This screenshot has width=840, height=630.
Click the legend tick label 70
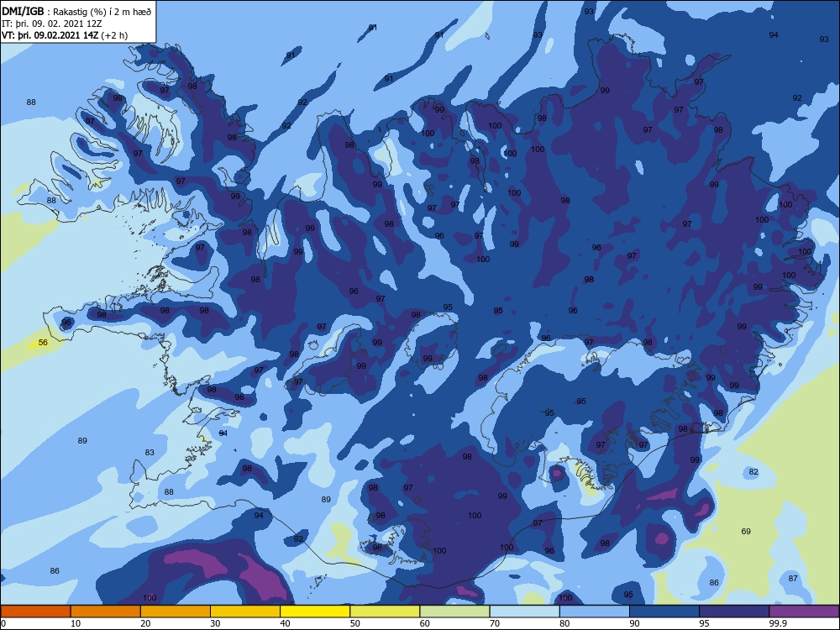495,623
